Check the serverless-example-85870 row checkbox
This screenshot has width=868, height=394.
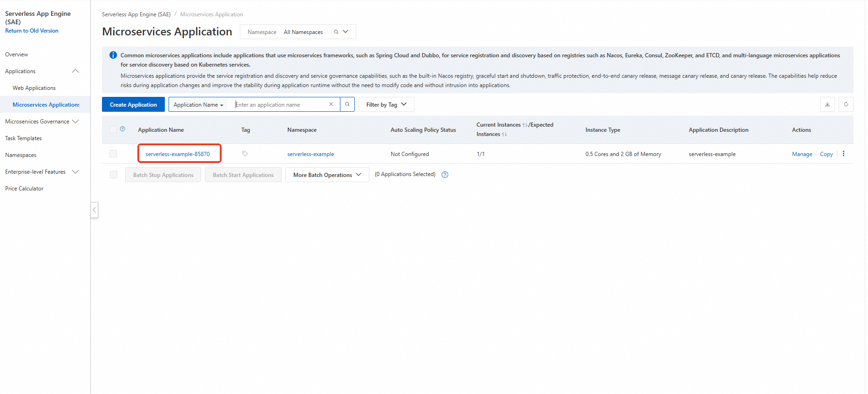[113, 154]
